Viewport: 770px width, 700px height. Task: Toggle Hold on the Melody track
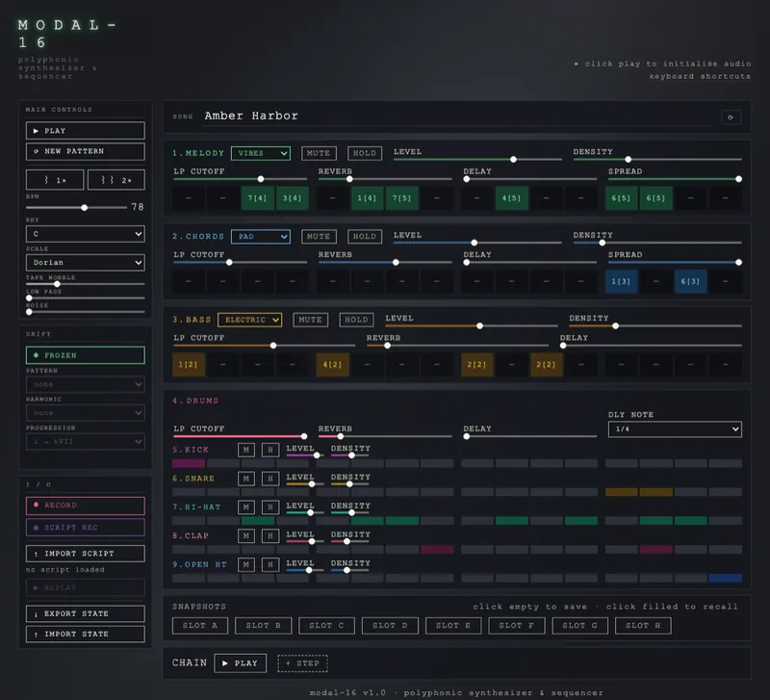pos(365,153)
